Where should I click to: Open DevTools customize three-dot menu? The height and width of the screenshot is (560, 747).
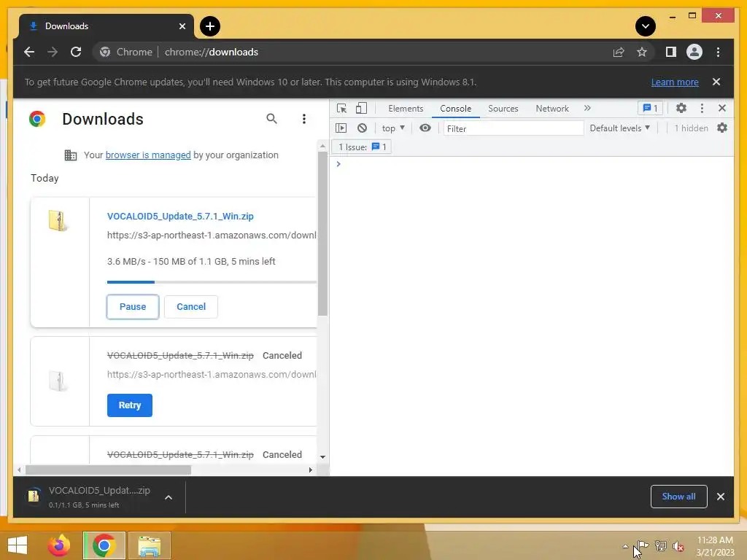tap(702, 108)
